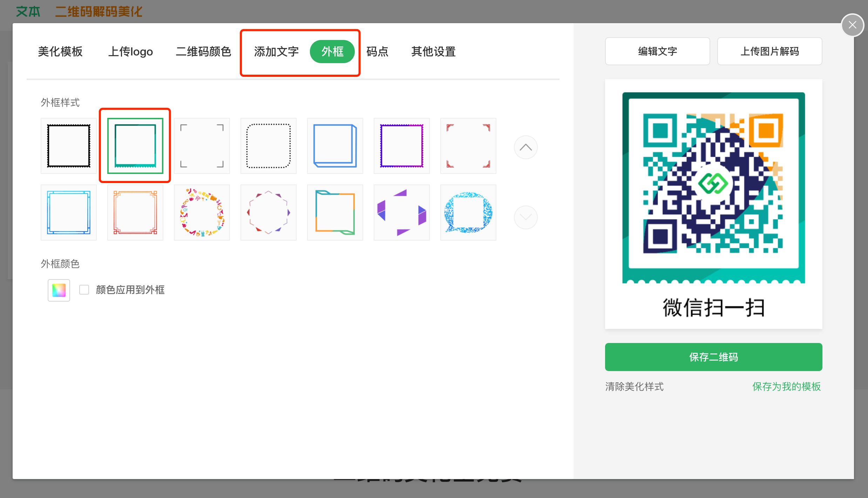
Task: Open the 上传logo tab
Action: (x=130, y=52)
